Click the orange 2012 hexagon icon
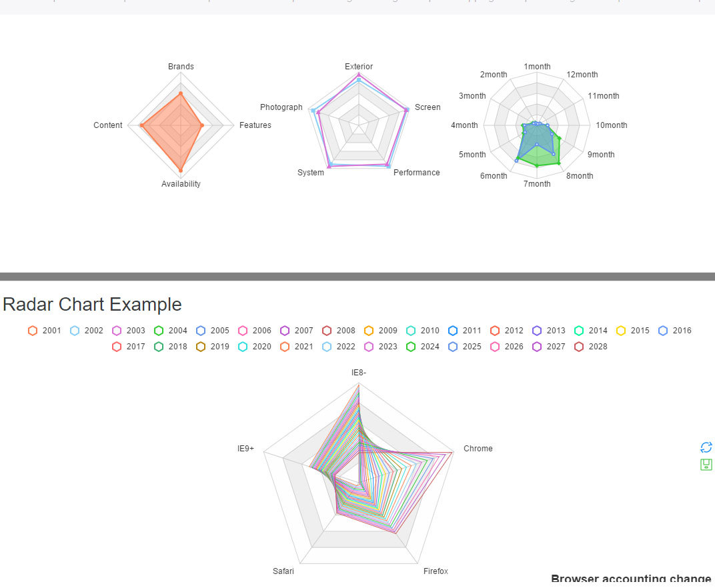The width and height of the screenshot is (715, 588). pyautogui.click(x=494, y=330)
